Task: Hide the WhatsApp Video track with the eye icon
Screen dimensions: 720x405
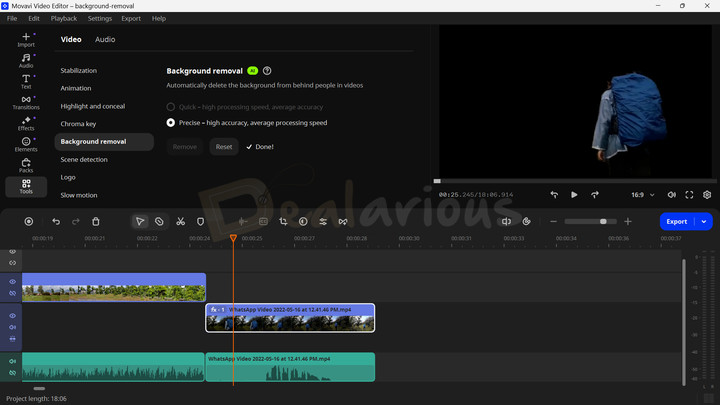Action: [13, 315]
